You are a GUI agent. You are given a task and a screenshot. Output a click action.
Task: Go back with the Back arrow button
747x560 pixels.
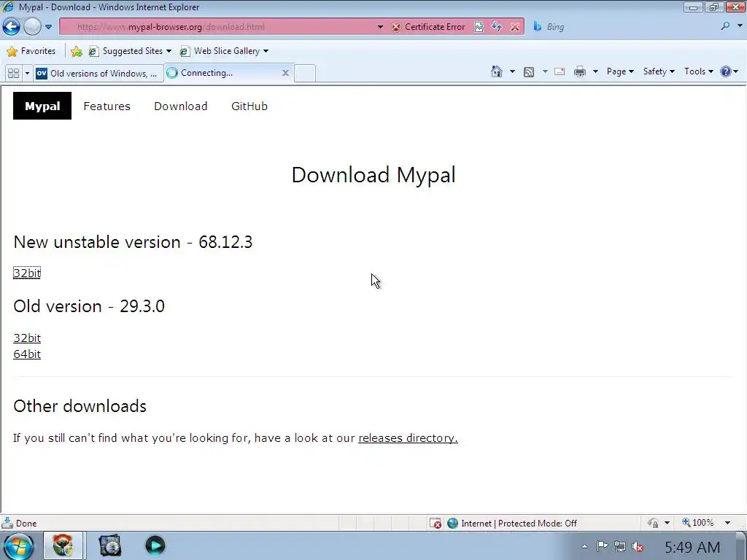click(12, 27)
